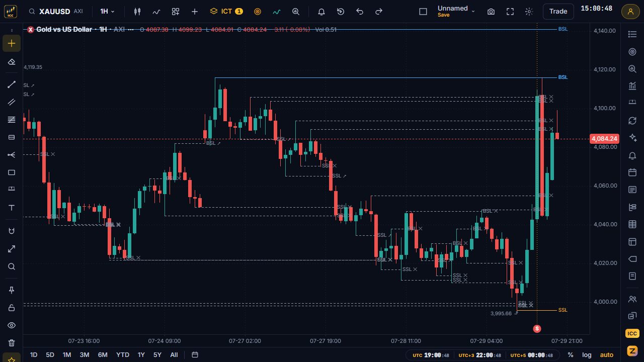Open the user profile avatar
This screenshot has width=644, height=362.
pos(630,11)
